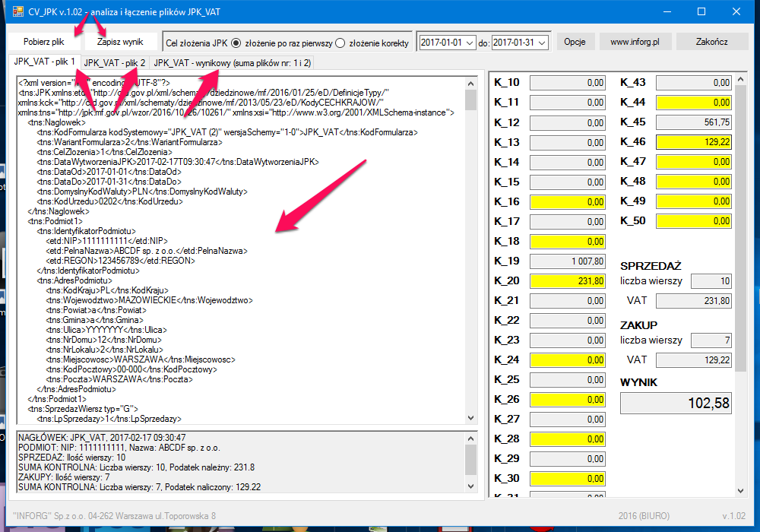Switch to JPK_VAT - plik 2 tab
The width and height of the screenshot is (760, 532).
click(x=115, y=63)
